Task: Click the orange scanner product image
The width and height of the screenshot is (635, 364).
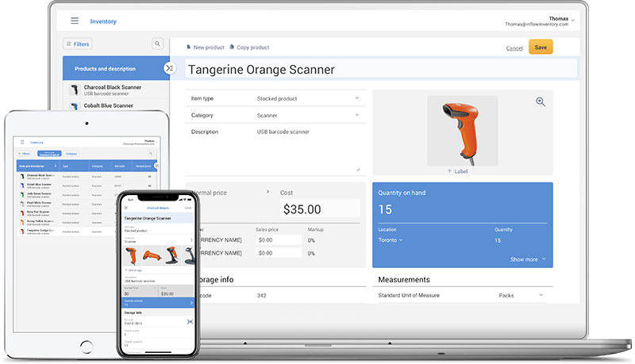Action: click(x=463, y=131)
